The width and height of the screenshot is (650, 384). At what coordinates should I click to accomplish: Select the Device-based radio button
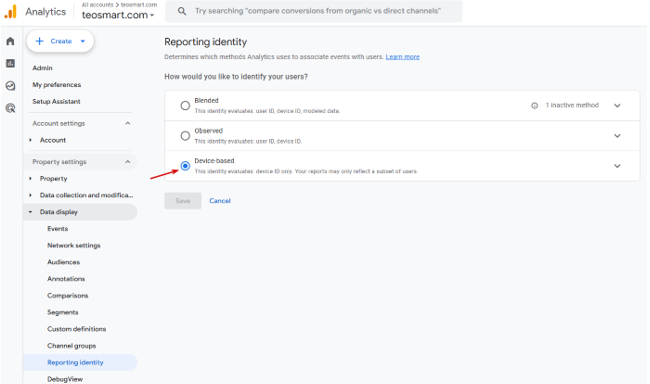coord(185,166)
